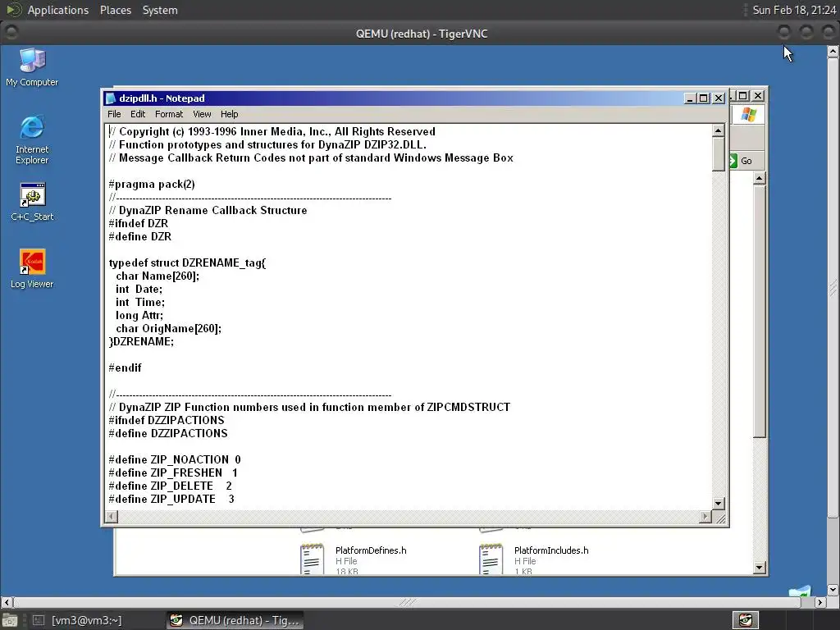This screenshot has height=630, width=840.
Task: Click Explorer window scrollbar up arrow
Action: [x=759, y=178]
